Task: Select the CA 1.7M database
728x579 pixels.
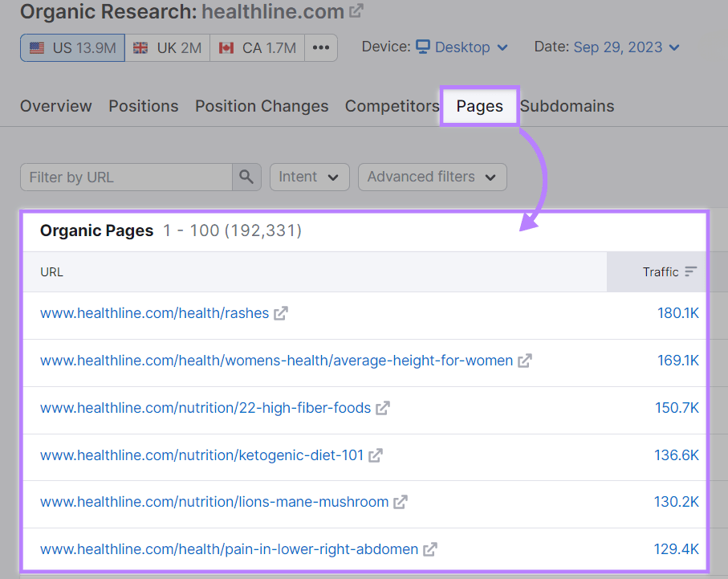Action: point(258,48)
